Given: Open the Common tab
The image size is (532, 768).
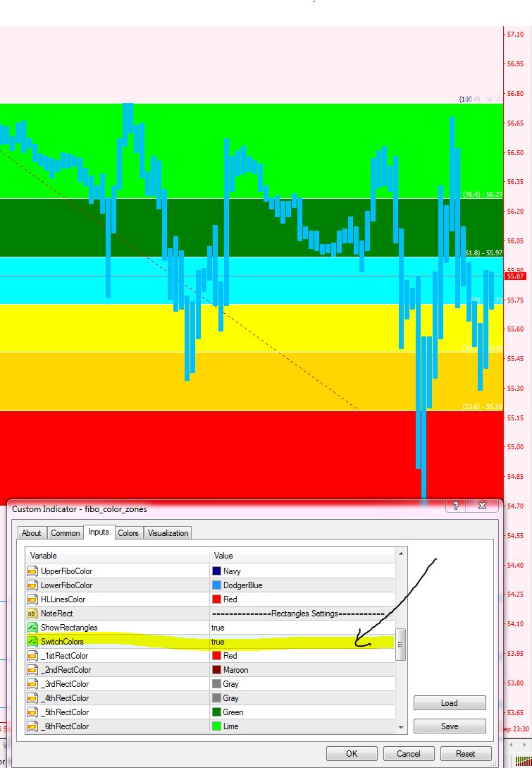Looking at the screenshot, I should pyautogui.click(x=65, y=533).
